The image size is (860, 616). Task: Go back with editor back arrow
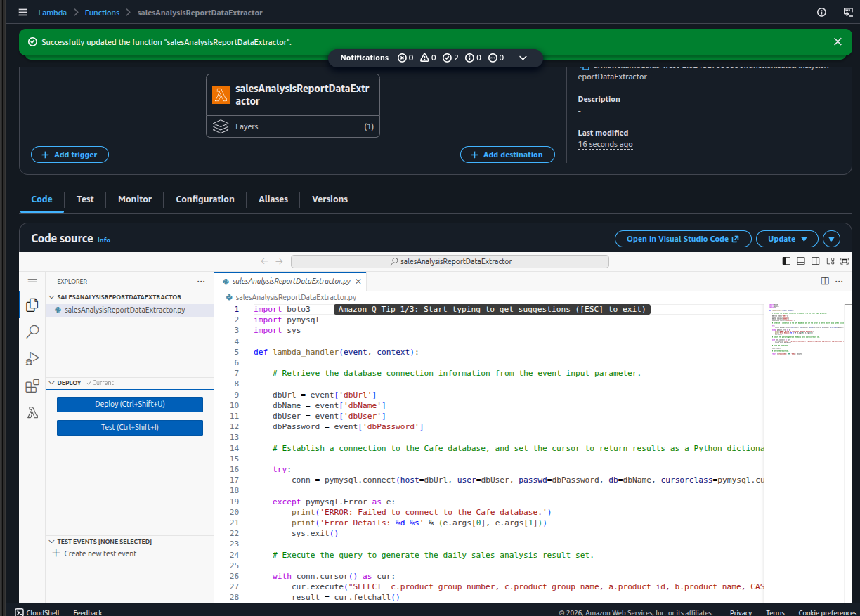pos(265,261)
